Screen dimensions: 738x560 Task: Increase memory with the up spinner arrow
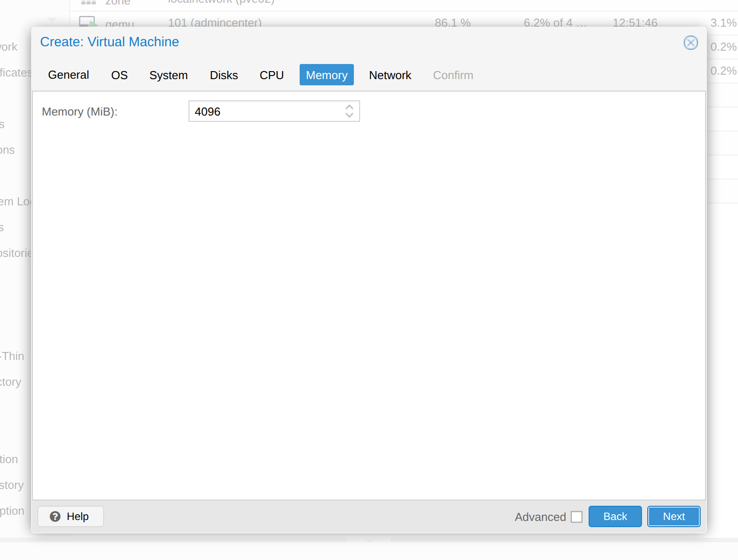[349, 107]
